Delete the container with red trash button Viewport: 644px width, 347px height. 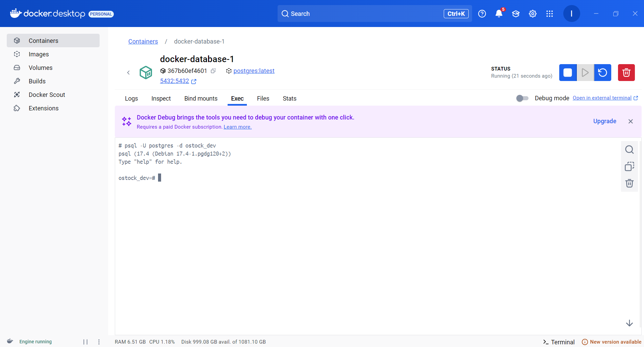626,73
